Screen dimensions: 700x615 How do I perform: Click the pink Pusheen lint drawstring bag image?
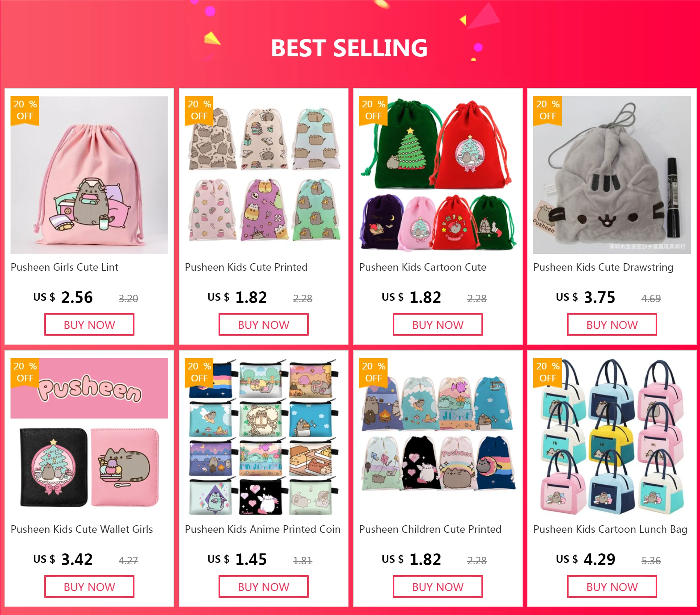(89, 175)
